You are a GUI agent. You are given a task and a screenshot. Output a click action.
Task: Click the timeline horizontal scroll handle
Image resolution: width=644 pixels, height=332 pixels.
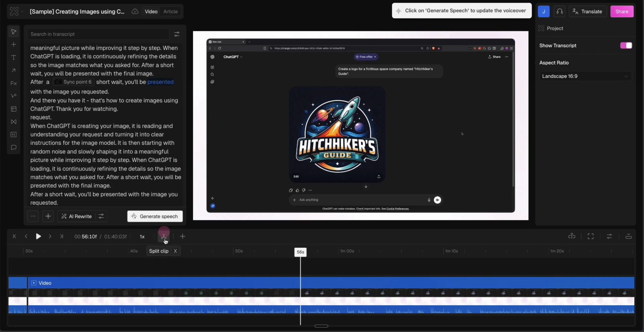[x=321, y=326]
